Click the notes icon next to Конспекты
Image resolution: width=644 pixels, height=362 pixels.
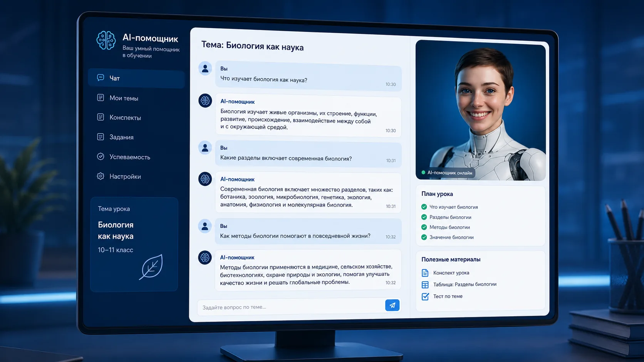click(x=101, y=117)
